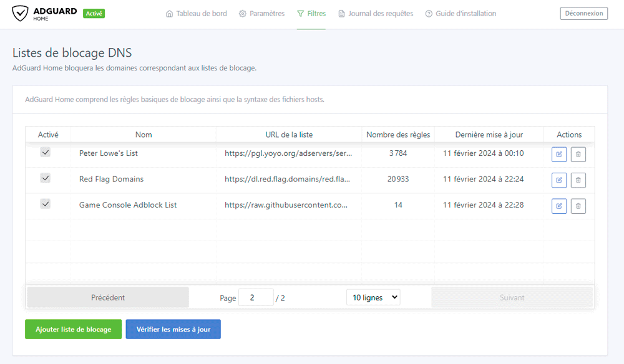Sort by Dernière mise à jour column
This screenshot has width=624, height=364.
coord(489,135)
